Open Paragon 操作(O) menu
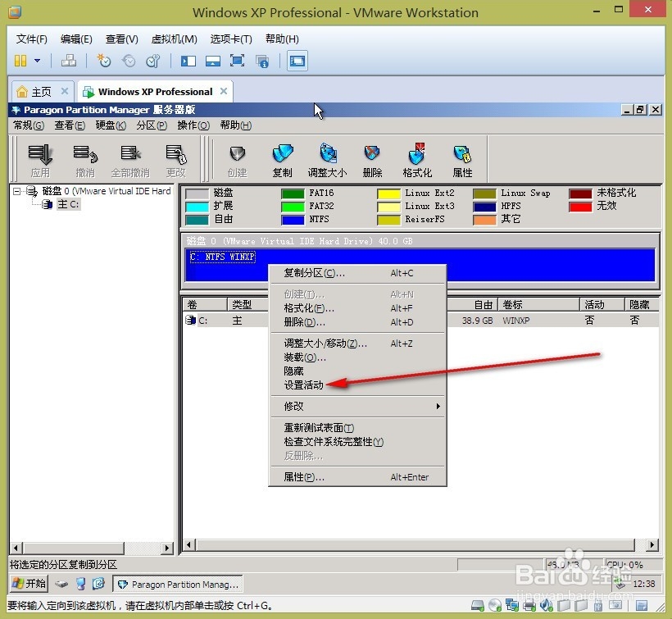 [x=193, y=125]
